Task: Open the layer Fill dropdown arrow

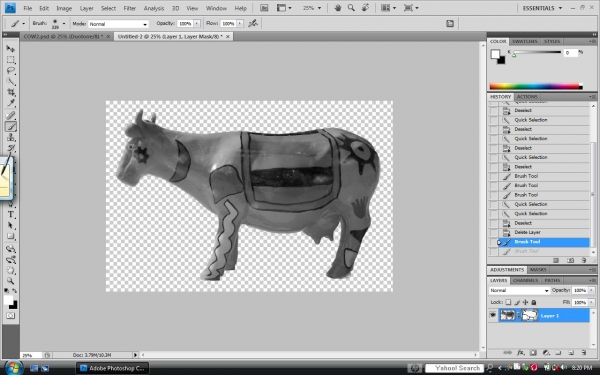Action: point(592,302)
